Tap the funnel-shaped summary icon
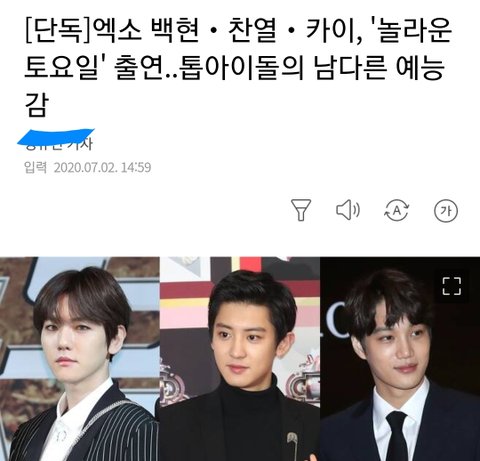The height and width of the screenshot is (461, 480). click(x=301, y=210)
